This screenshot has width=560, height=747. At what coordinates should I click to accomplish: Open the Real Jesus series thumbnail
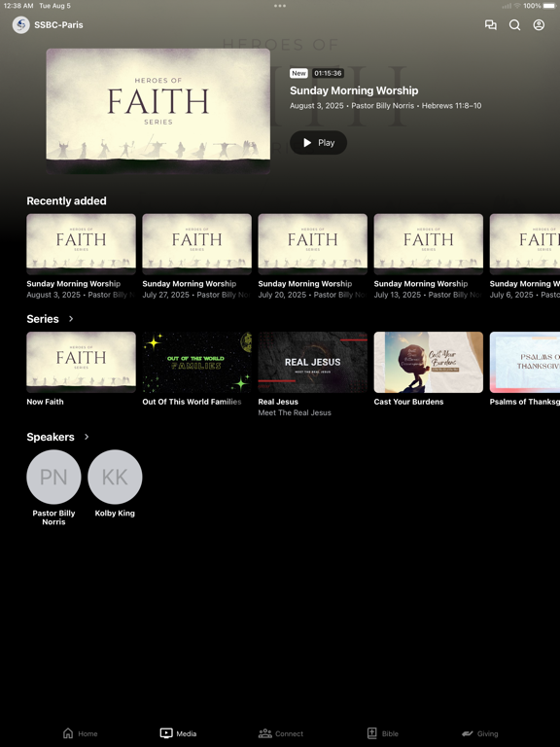click(x=312, y=363)
